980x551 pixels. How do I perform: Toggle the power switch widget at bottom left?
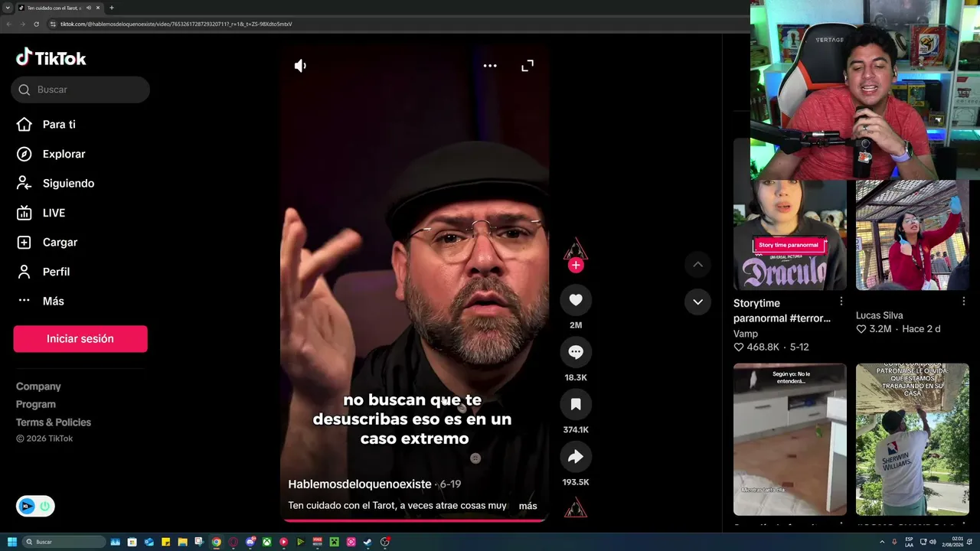point(44,506)
